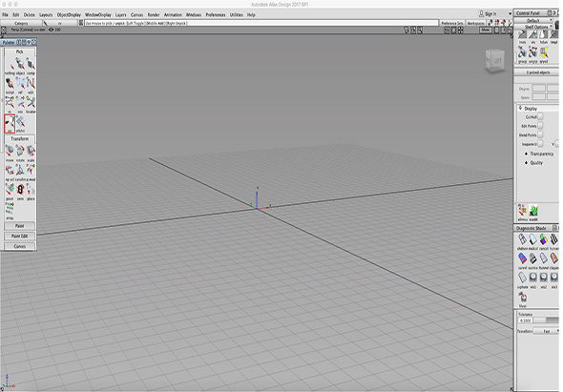This screenshot has height=392, width=563.
Task: Click the Workspaces button
Action: coord(476,23)
